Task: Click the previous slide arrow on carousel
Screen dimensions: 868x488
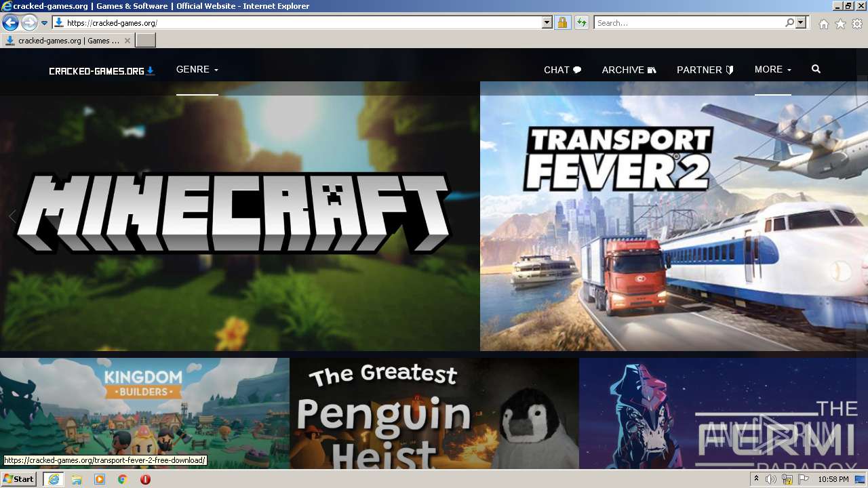Action: pos(12,217)
